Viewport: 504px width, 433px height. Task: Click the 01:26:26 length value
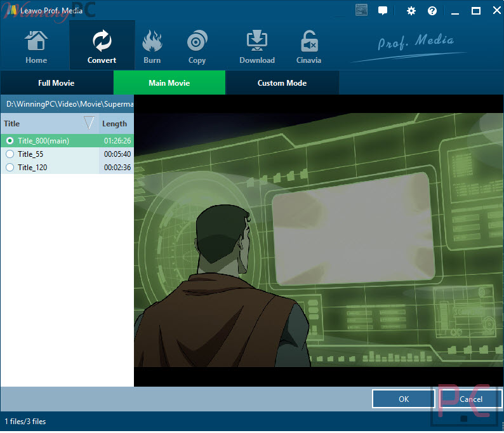click(x=117, y=141)
